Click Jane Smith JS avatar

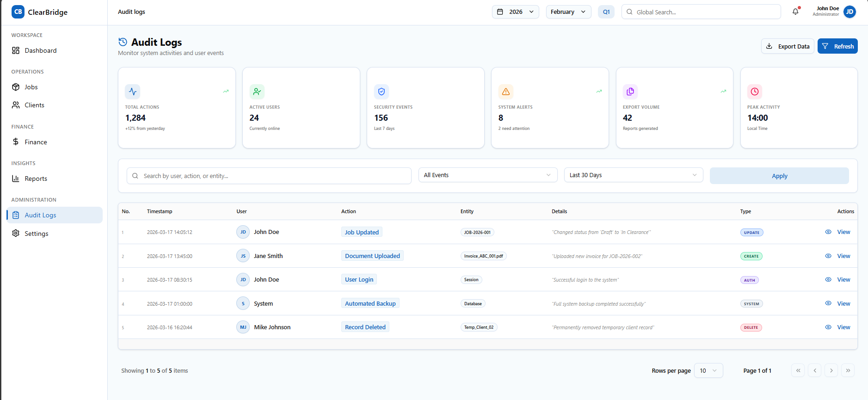coord(243,256)
